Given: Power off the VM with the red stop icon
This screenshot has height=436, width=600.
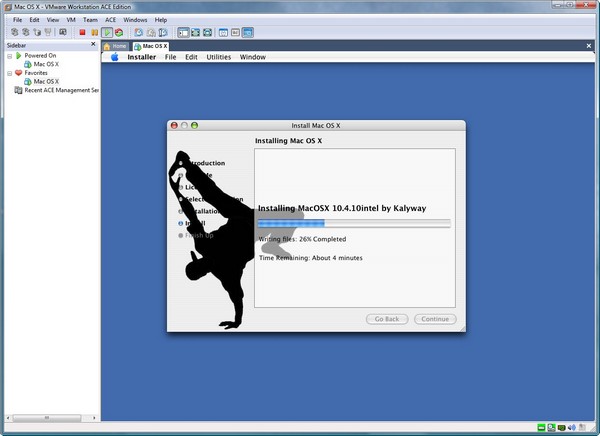Looking at the screenshot, I should tap(82, 33).
